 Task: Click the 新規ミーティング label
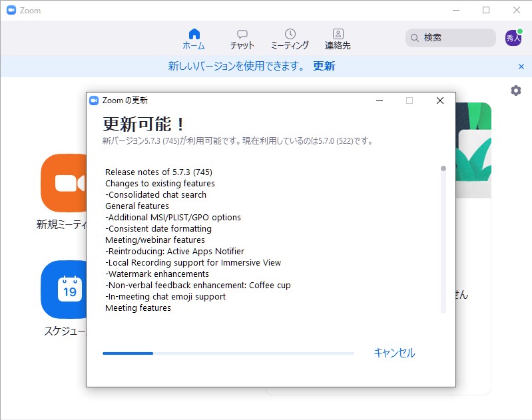coord(61,224)
